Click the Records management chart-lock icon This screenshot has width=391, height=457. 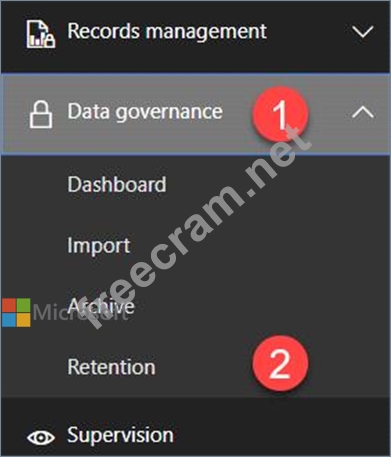[41, 34]
